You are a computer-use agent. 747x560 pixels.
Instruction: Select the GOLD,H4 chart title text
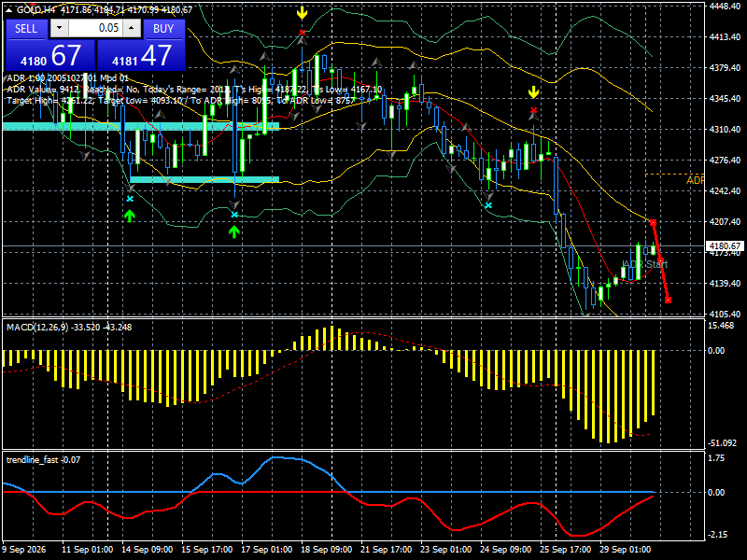[36, 9]
